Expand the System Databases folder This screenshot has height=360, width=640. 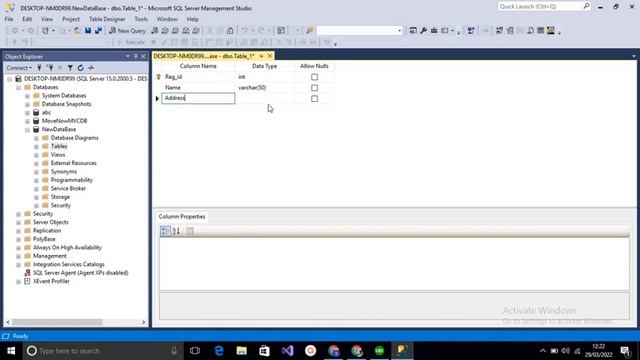point(27,96)
